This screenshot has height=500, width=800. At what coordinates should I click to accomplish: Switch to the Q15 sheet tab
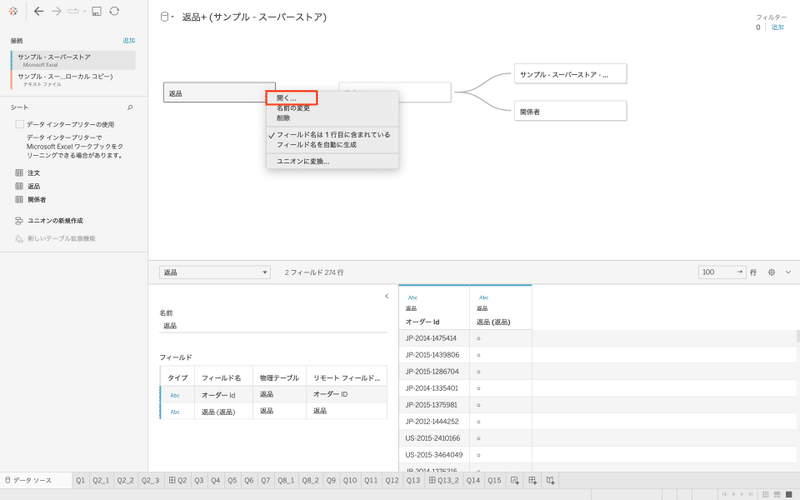point(494,481)
